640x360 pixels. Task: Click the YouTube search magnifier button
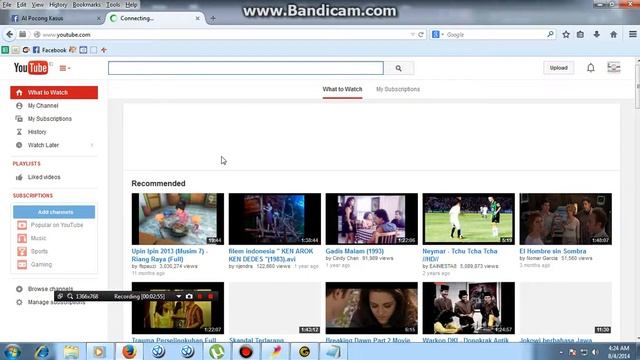398,68
